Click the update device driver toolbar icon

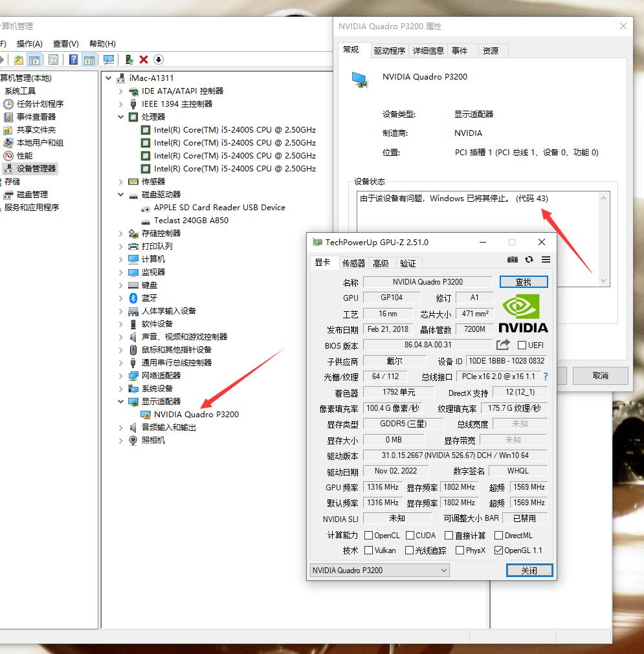point(129,60)
